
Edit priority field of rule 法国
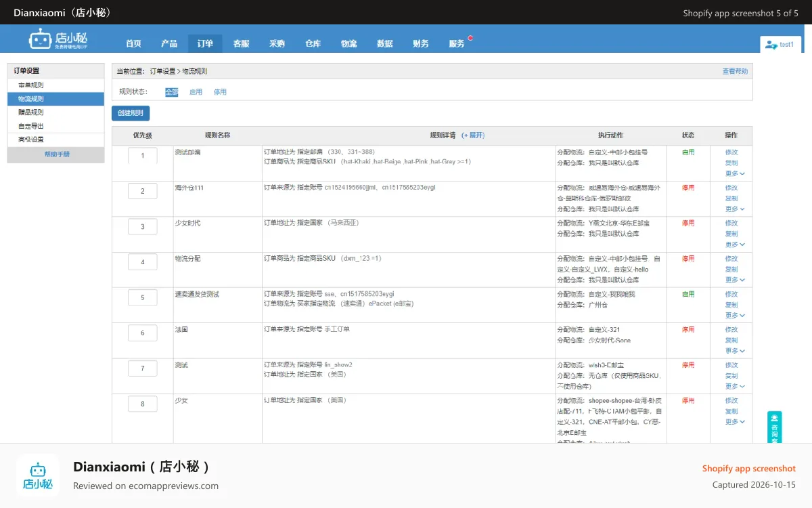(x=143, y=333)
